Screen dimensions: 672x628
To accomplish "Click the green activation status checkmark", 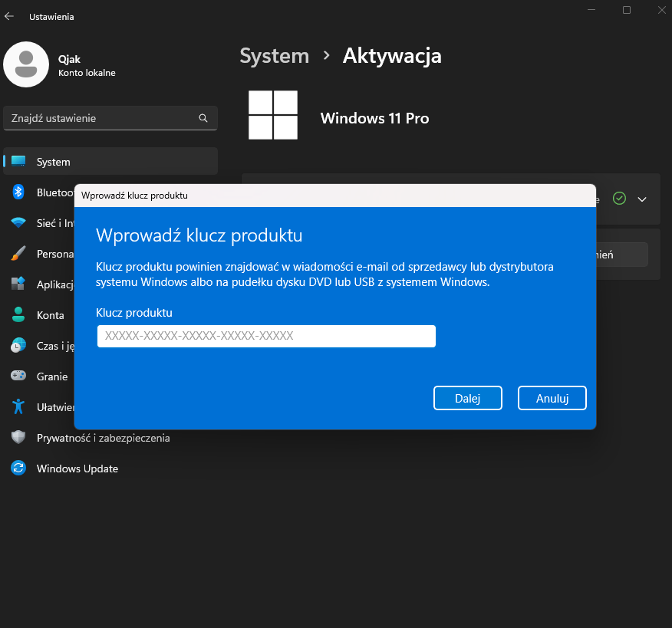I will [619, 199].
